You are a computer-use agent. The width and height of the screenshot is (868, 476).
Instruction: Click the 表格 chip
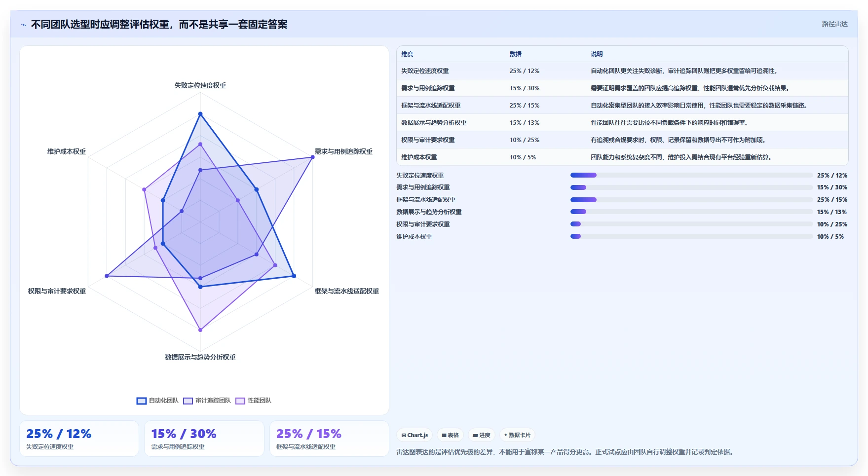(450, 435)
